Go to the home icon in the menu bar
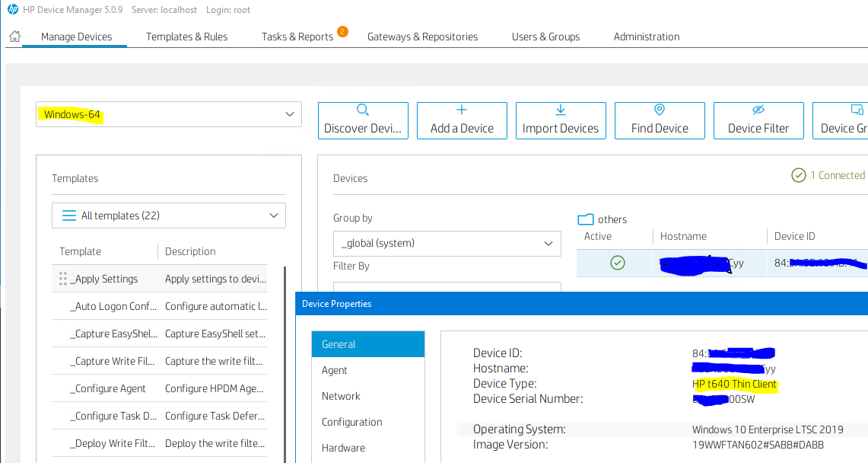This screenshot has width=868, height=463. (15, 37)
